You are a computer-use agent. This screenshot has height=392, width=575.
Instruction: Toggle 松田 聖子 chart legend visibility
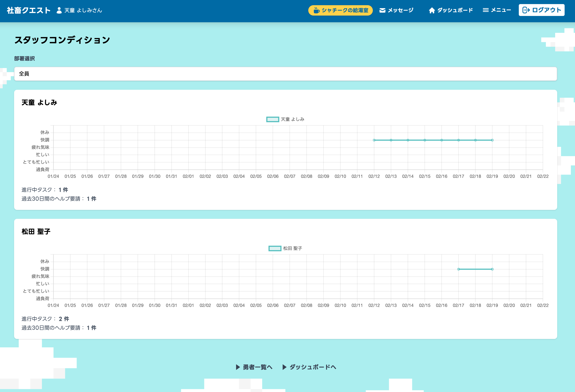275,248
